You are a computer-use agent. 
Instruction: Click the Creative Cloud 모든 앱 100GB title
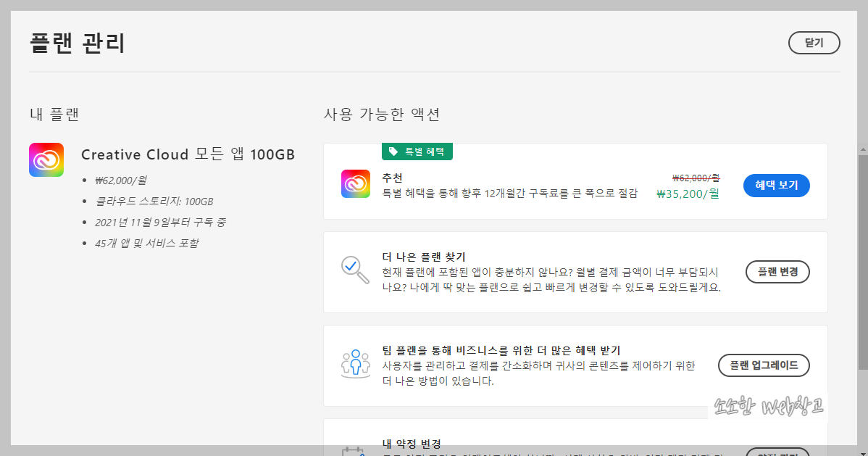pos(188,154)
